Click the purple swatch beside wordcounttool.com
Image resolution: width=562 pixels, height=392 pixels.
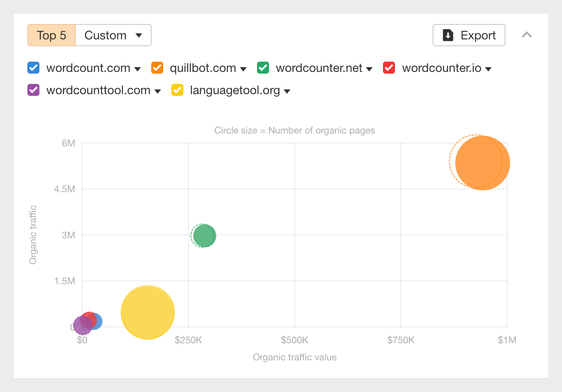tap(33, 90)
